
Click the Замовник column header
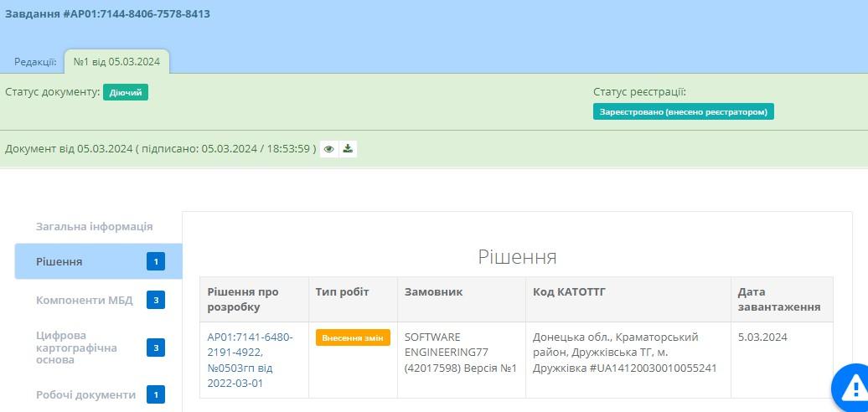coord(433,291)
